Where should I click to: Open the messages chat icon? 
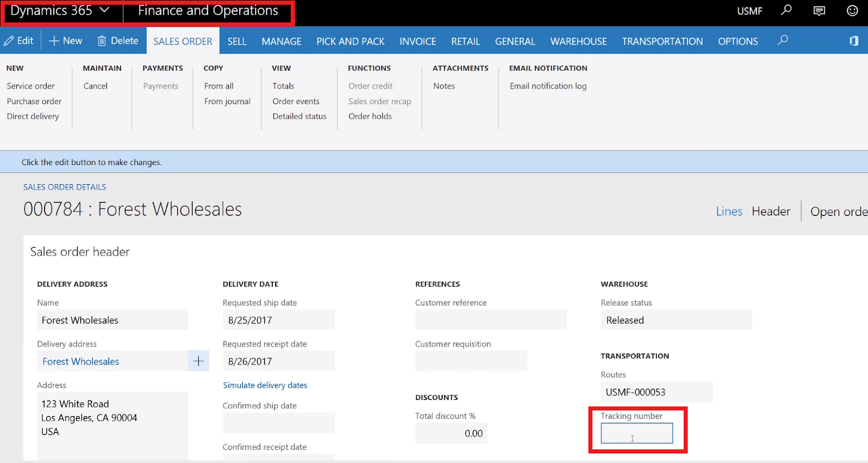pos(819,10)
